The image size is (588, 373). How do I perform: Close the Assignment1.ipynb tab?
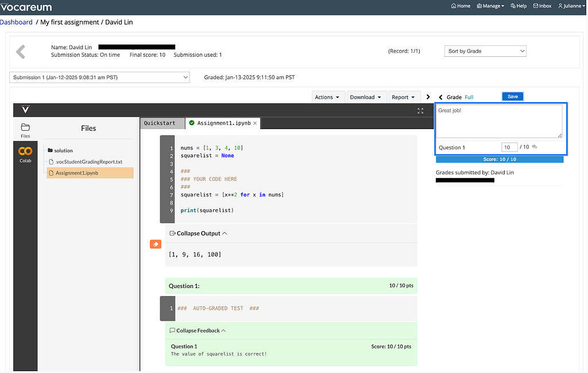coord(255,123)
